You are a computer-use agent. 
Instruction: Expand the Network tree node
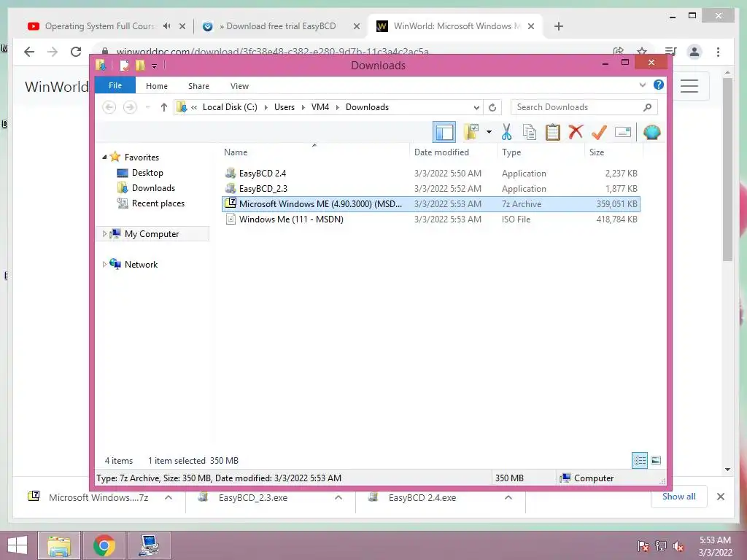coord(104,264)
